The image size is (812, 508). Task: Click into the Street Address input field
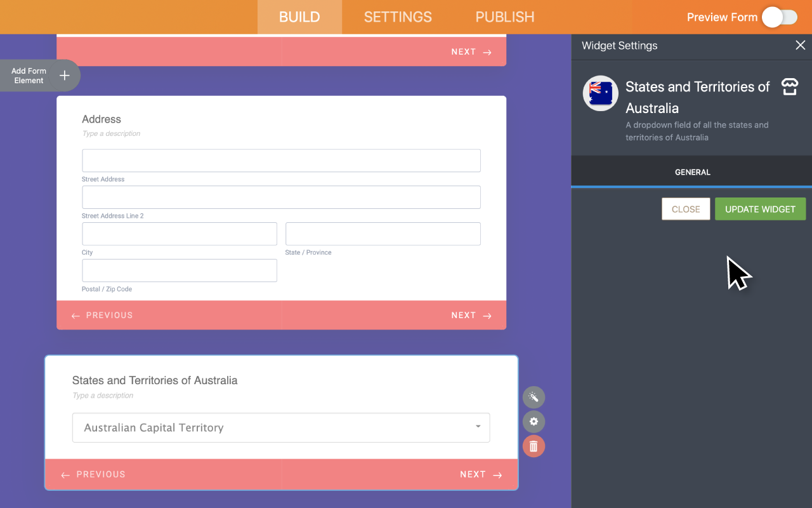click(x=281, y=161)
